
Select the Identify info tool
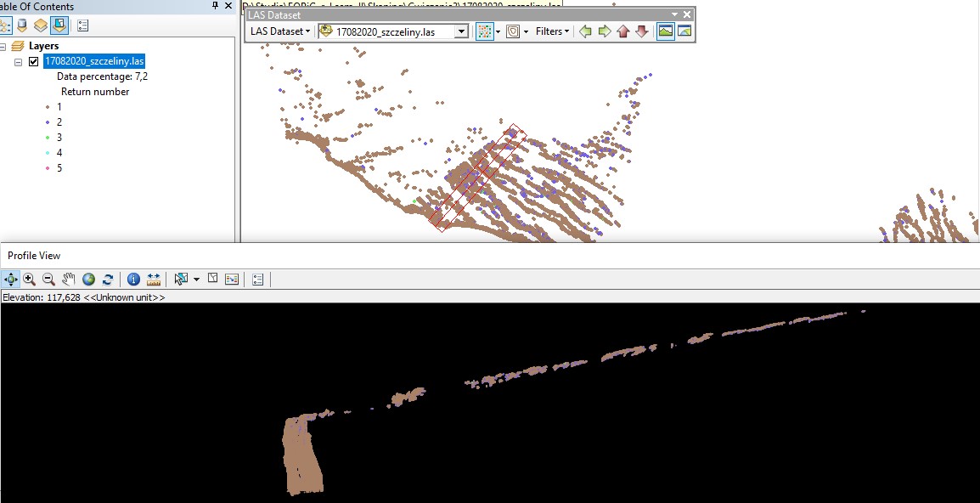[133, 279]
